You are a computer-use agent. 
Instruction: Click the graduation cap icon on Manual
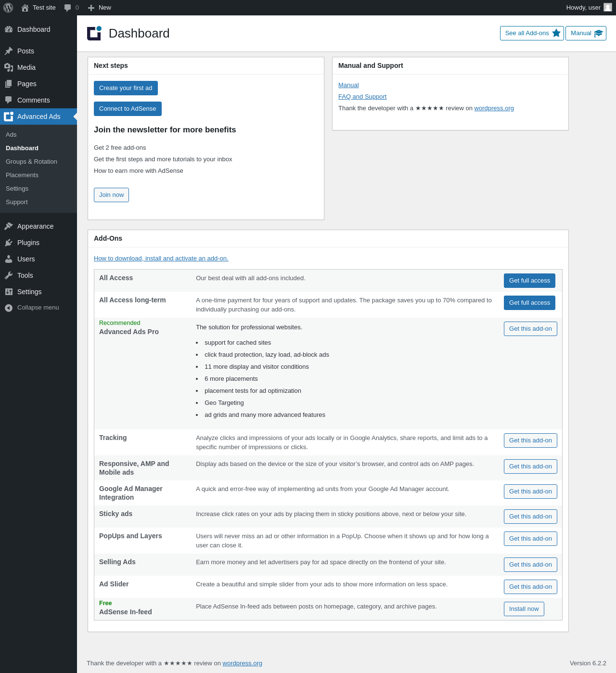[599, 33]
